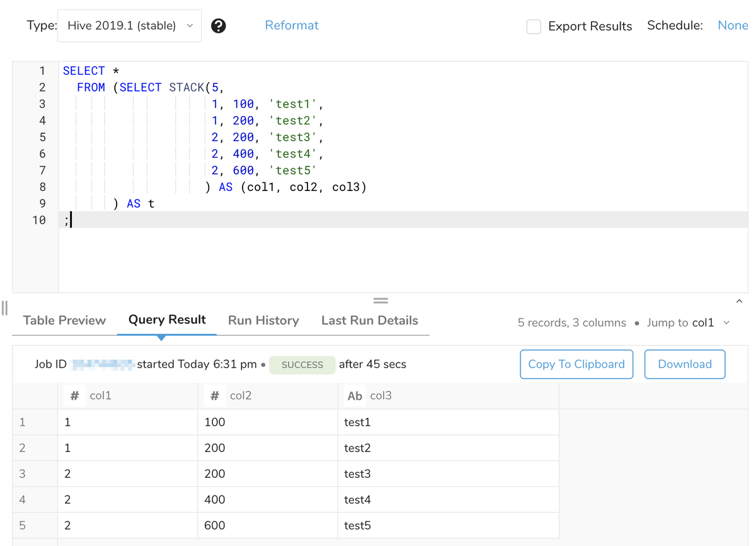This screenshot has height=546, width=756.
Task: Click the "Ab" text type icon on col3
Action: [354, 395]
